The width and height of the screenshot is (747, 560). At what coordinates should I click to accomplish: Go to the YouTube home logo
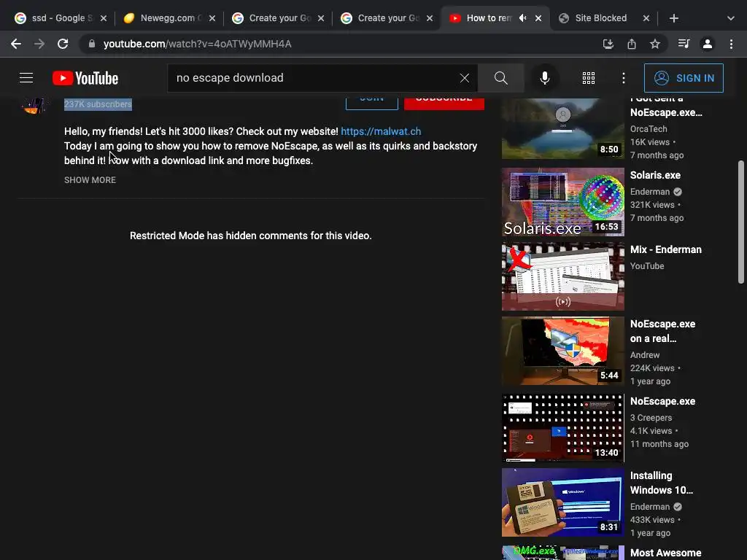[85, 78]
